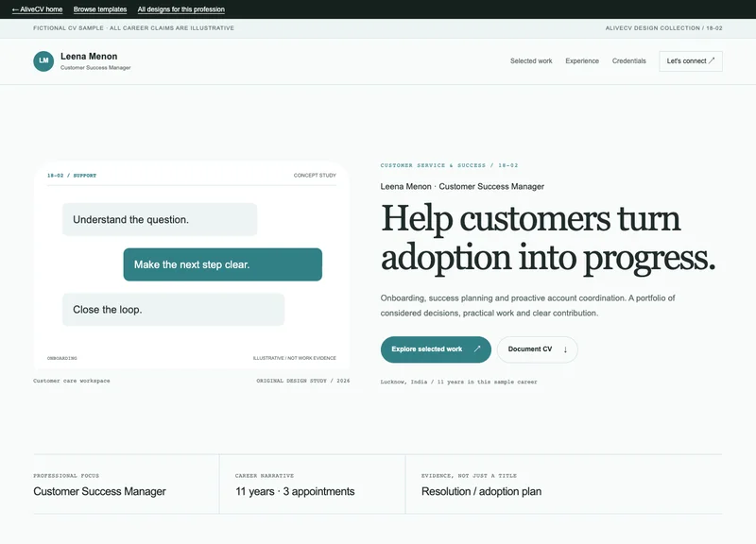The height and width of the screenshot is (544, 756).
Task: Go back to AliveCV home
Action: 37,9
